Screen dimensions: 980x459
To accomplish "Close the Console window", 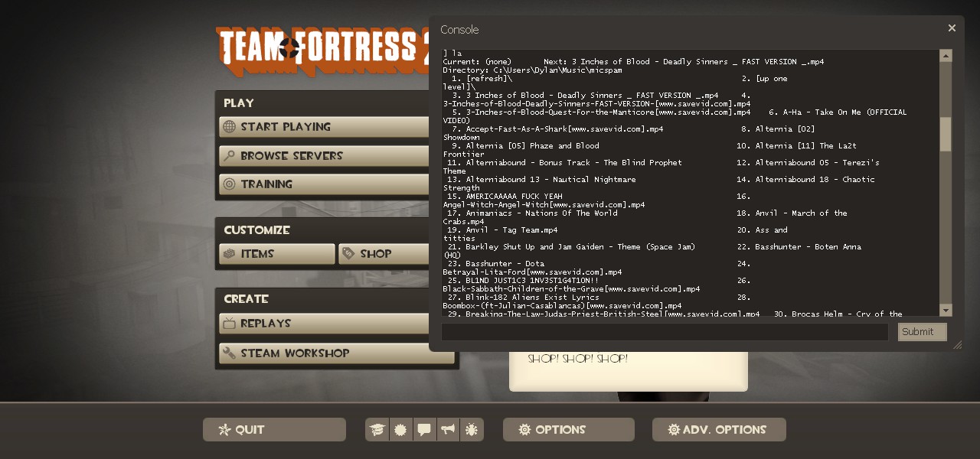I will (952, 28).
